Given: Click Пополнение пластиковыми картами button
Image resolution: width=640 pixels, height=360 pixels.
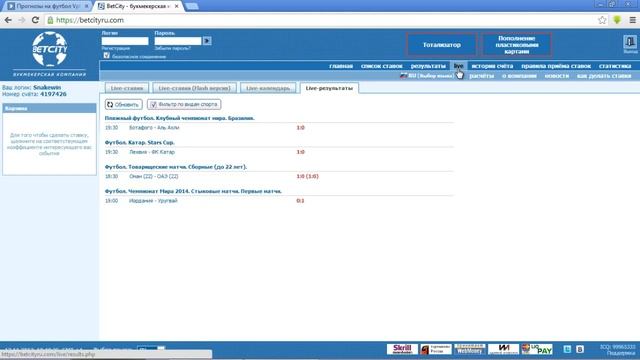Looking at the screenshot, I should (517, 44).
